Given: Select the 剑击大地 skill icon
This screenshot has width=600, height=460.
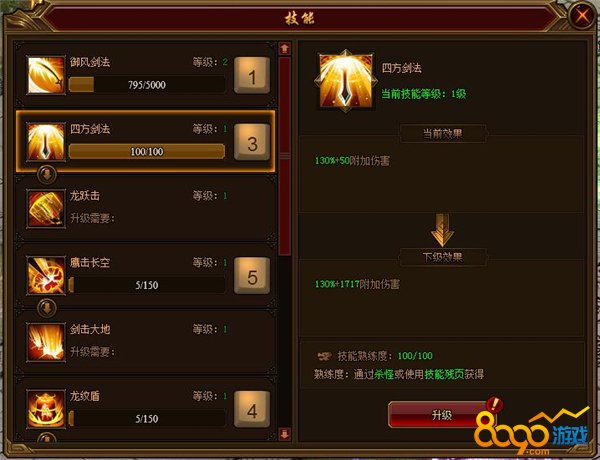Looking at the screenshot, I should pos(46,342).
